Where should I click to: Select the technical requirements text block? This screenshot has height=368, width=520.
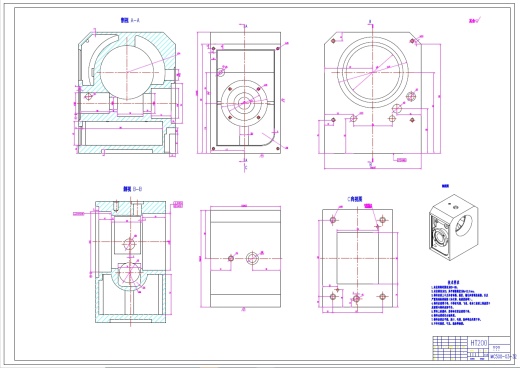(460, 303)
